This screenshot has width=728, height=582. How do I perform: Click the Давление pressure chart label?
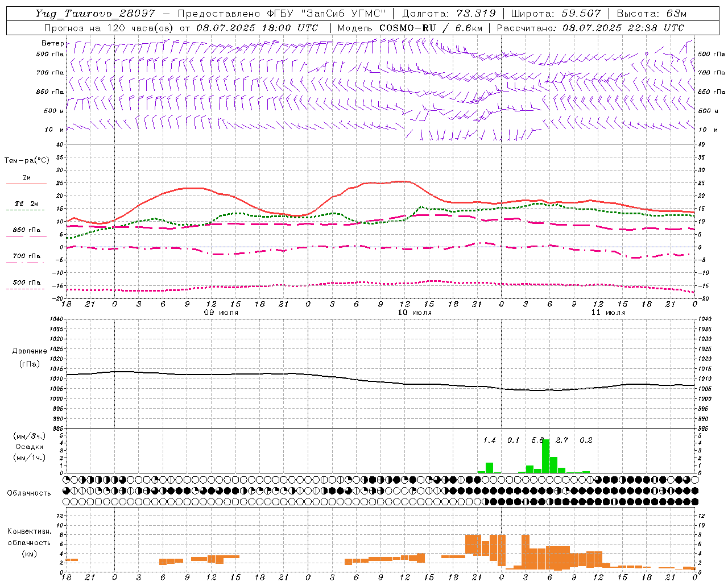pos(30,351)
